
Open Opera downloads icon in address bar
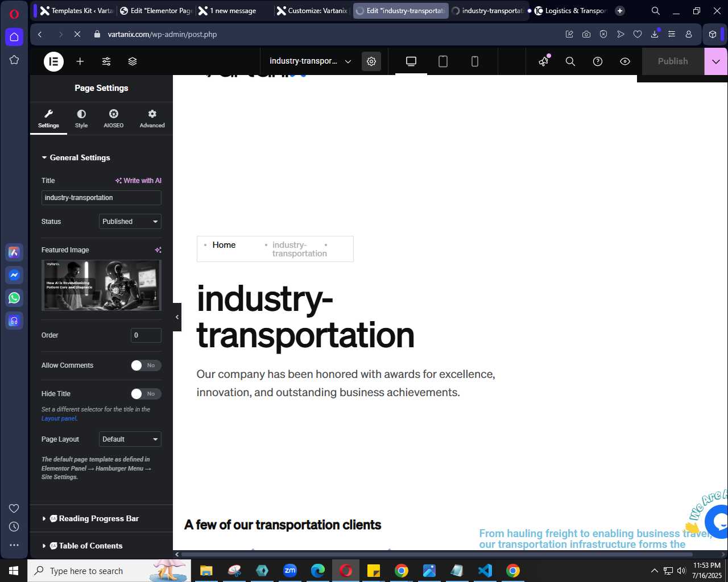click(655, 34)
